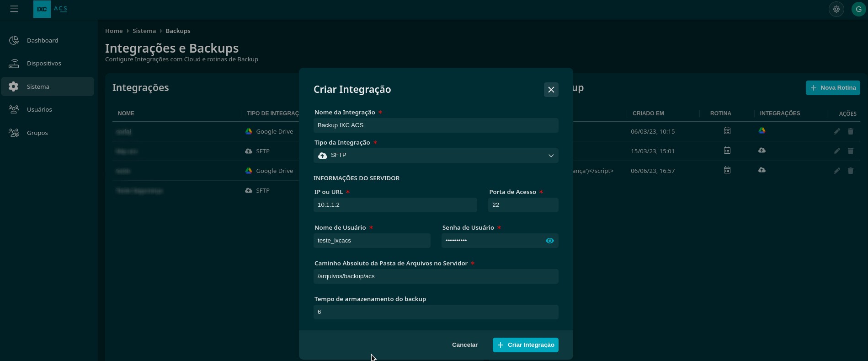Select Sistema in sidebar

(x=48, y=86)
